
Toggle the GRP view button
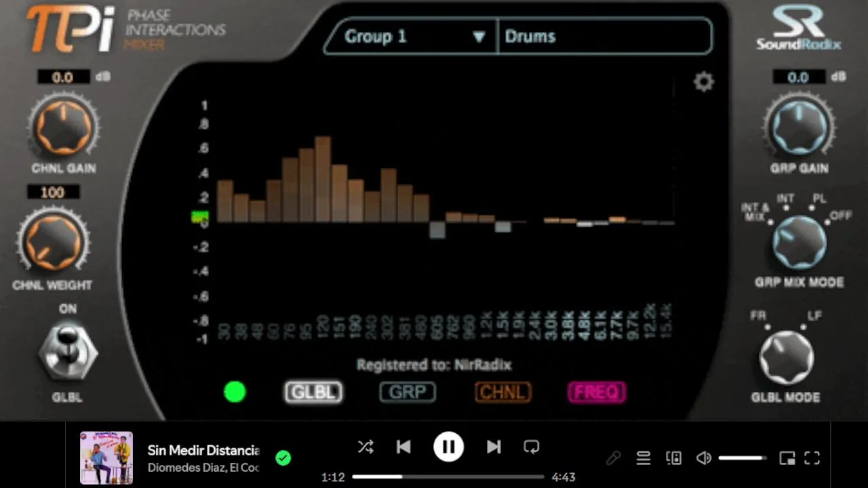pos(408,392)
